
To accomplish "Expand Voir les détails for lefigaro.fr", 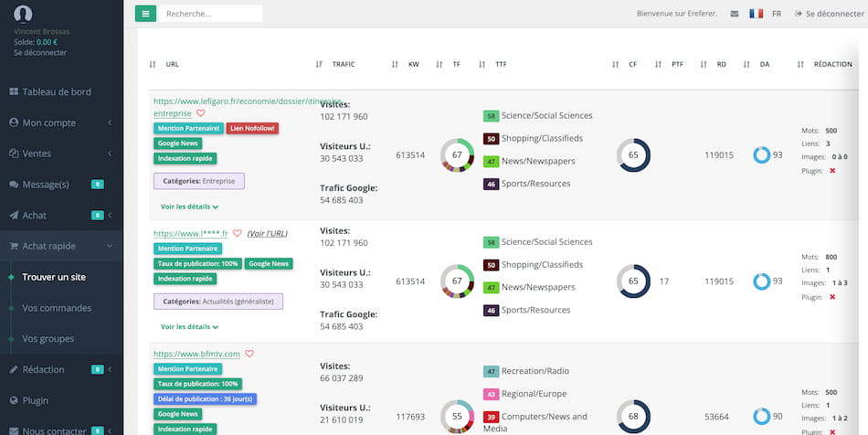I will click(189, 207).
